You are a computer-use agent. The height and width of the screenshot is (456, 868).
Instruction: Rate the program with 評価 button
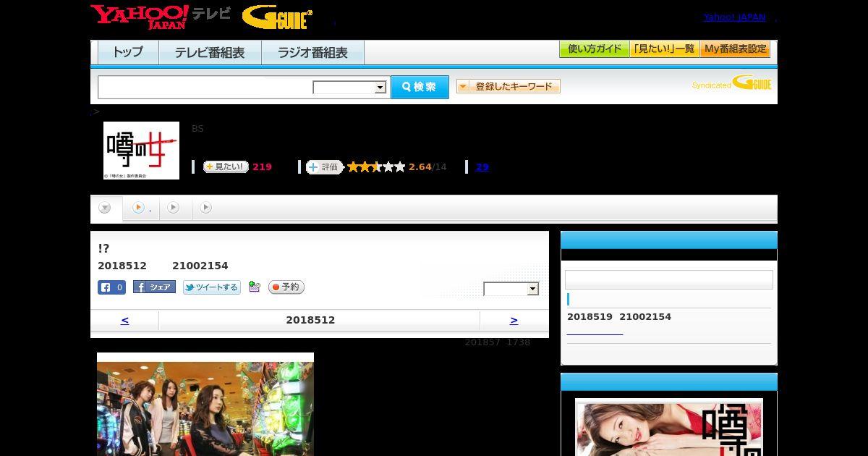[x=324, y=167]
